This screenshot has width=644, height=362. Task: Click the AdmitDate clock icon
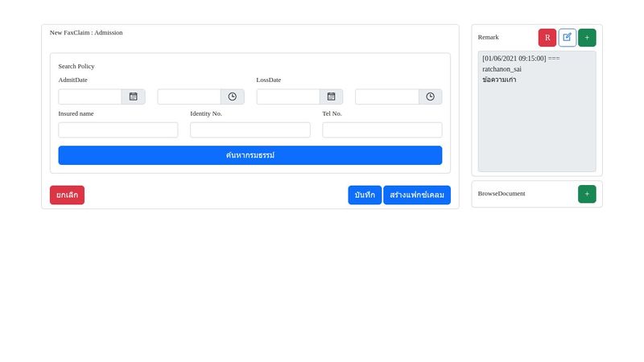pos(232,97)
